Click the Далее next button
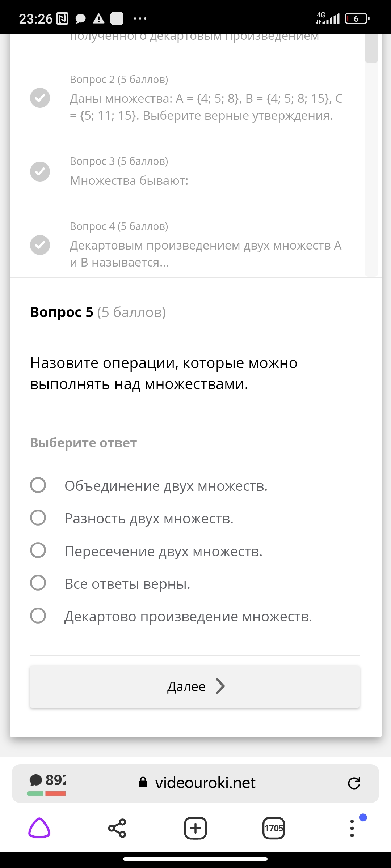This screenshot has width=391, height=868. [195, 686]
